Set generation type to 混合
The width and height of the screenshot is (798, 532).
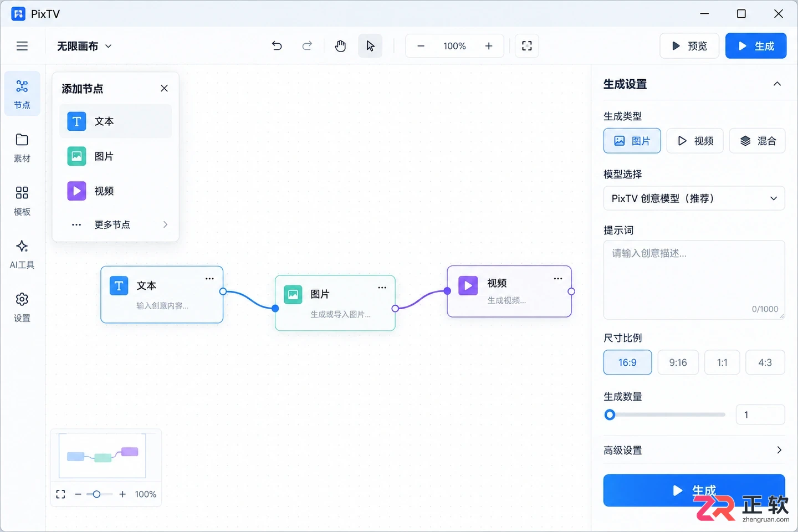[x=758, y=141]
